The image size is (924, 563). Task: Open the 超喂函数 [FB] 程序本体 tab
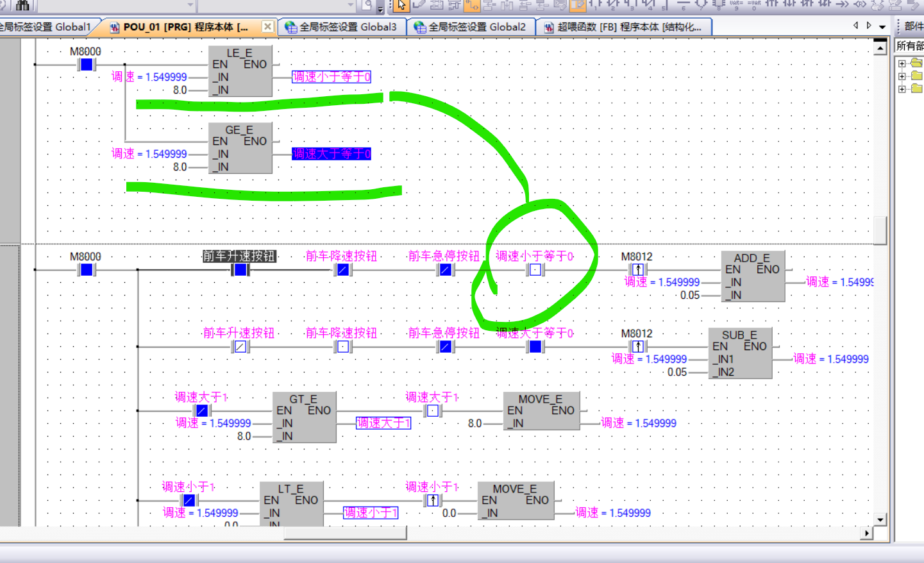coord(623,27)
